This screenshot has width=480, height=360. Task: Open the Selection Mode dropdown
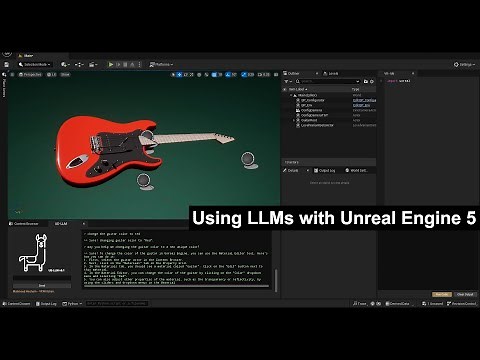[x=35, y=64]
